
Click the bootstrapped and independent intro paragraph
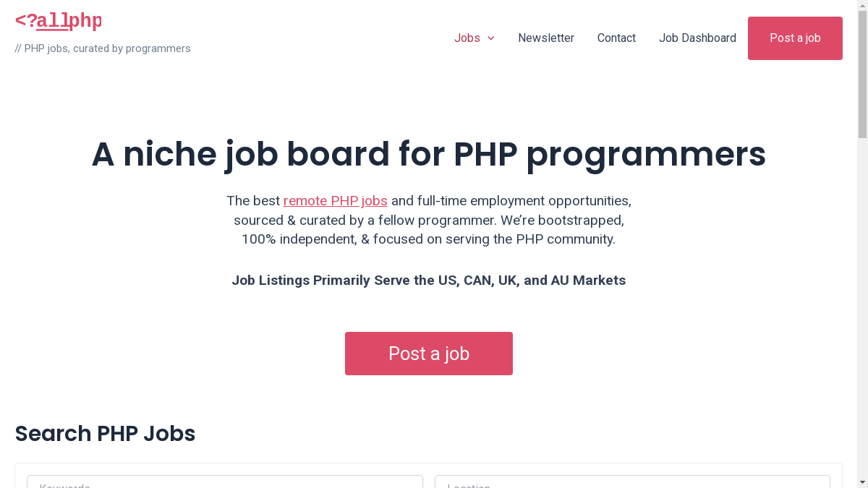click(428, 221)
